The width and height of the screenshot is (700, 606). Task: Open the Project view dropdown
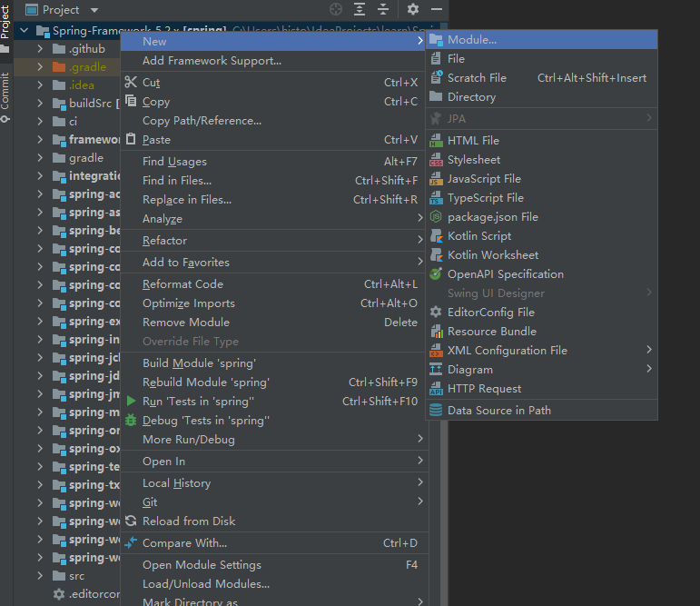click(94, 9)
